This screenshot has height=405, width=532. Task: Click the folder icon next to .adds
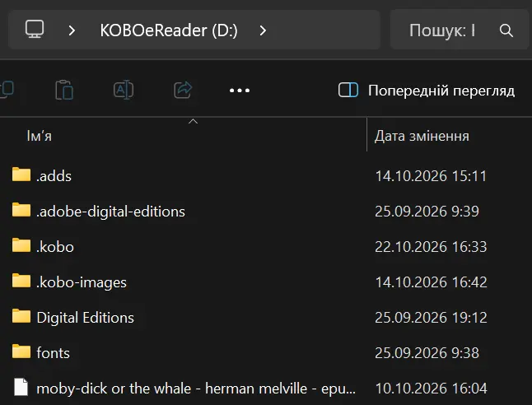[21, 175]
